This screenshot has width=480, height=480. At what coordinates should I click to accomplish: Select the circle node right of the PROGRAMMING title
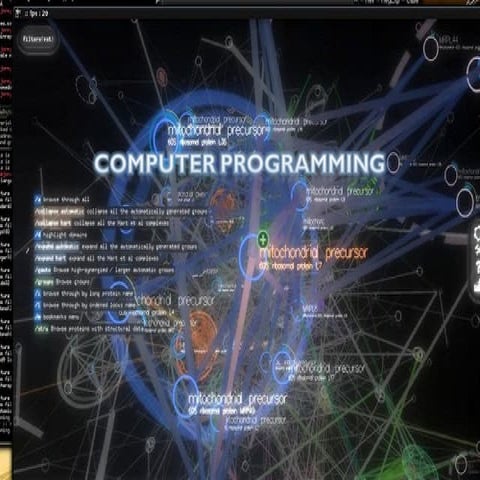click(x=393, y=162)
